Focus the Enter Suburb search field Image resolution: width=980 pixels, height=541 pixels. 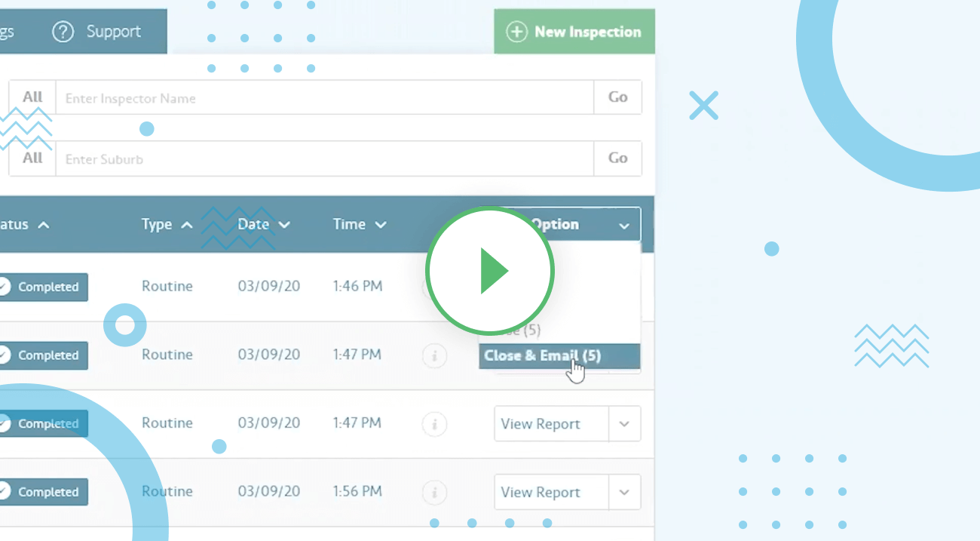tap(324, 159)
